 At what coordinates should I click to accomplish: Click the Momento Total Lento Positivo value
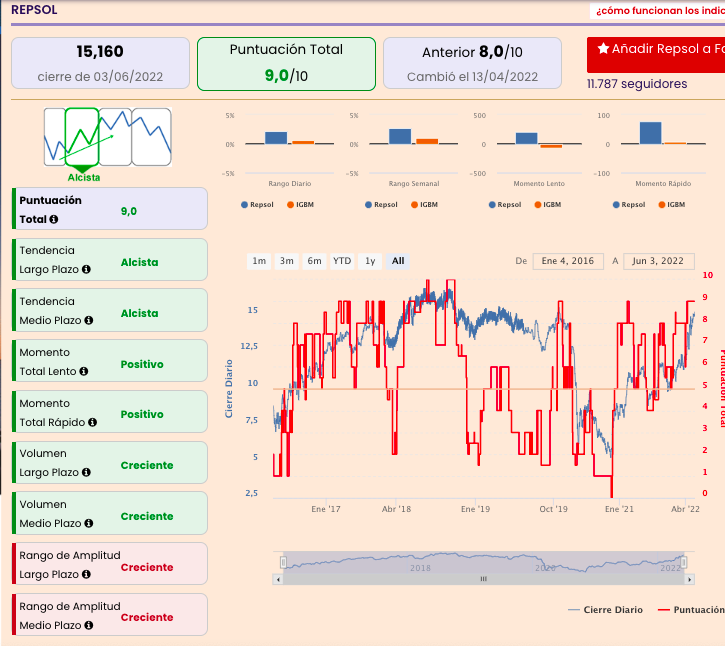(x=142, y=364)
